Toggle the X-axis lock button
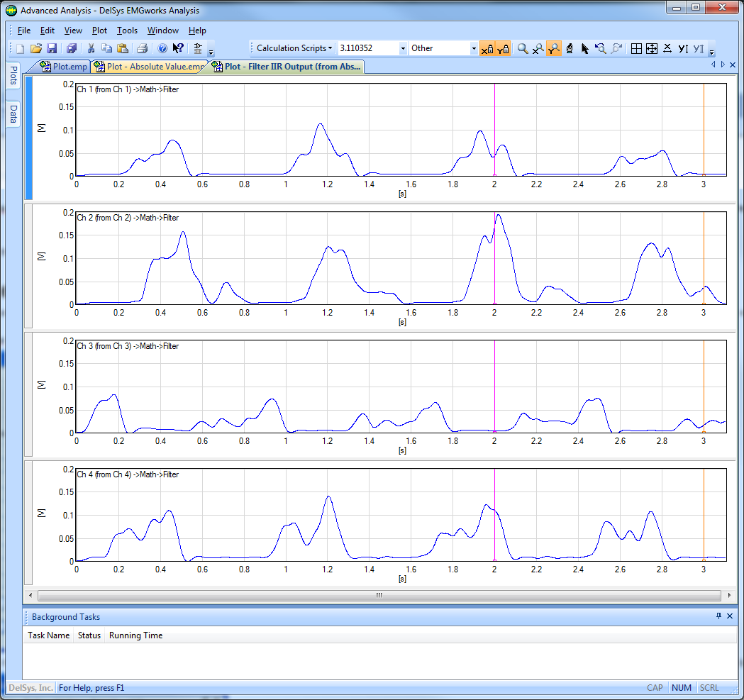Image resolution: width=744 pixels, height=700 pixels. [487, 49]
